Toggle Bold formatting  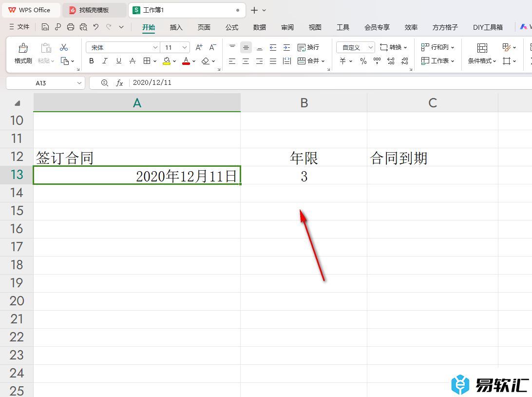pyautogui.click(x=92, y=61)
